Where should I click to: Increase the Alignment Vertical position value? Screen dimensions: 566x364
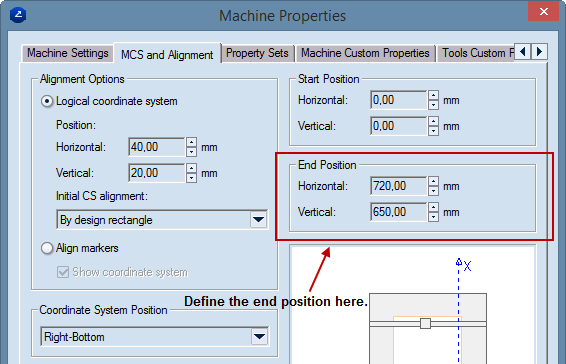192,168
